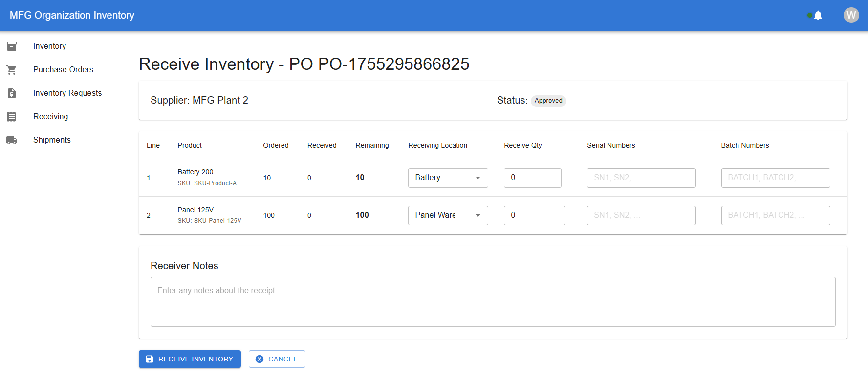Focus Receive Qty field for Panel 125V
868x381 pixels.
pyautogui.click(x=534, y=215)
